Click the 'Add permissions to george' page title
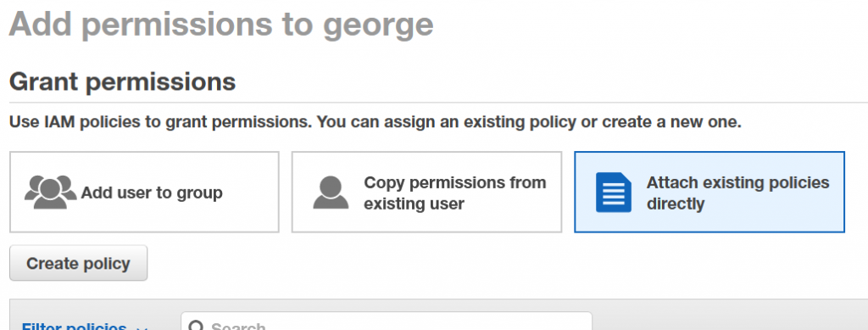The width and height of the screenshot is (868, 330). pyautogui.click(x=221, y=25)
